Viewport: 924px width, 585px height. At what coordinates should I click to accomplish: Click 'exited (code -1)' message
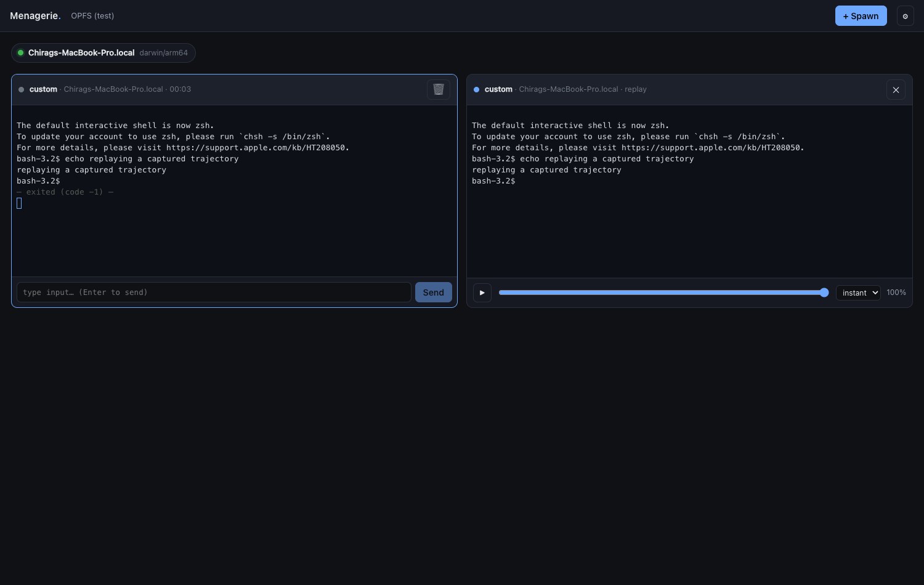(65, 192)
